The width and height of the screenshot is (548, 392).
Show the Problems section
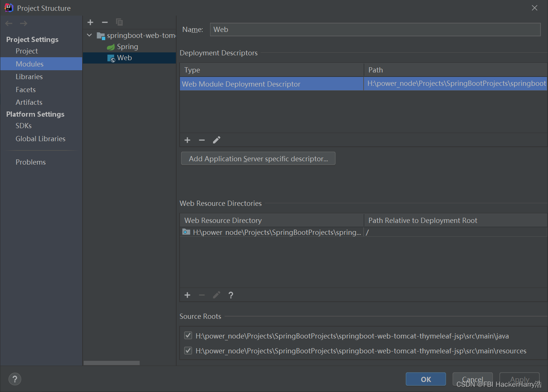(x=30, y=162)
